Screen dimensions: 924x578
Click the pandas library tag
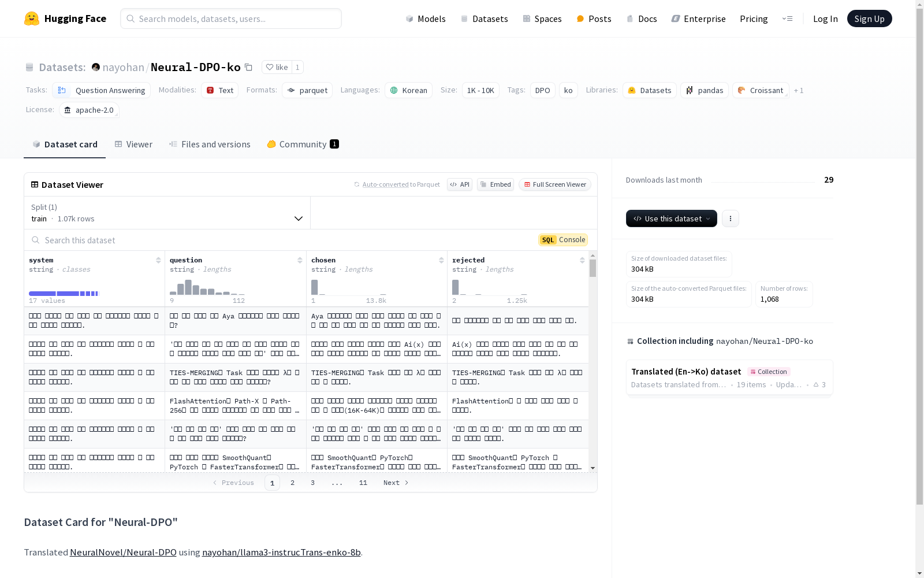pyautogui.click(x=705, y=90)
